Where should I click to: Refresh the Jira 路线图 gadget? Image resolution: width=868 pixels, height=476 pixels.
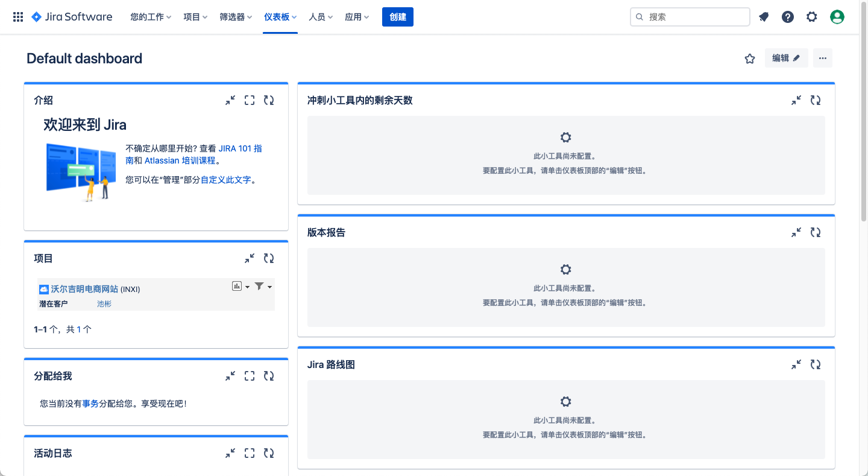(x=816, y=364)
